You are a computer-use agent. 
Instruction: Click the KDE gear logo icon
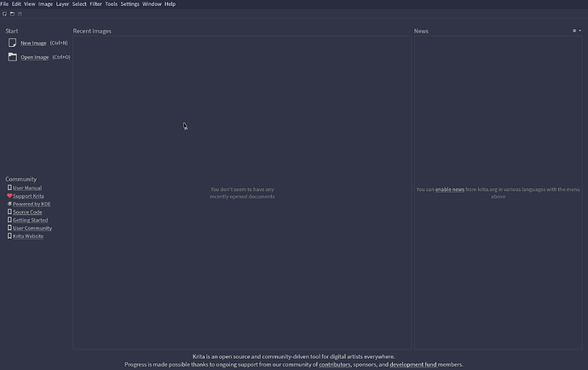pyautogui.click(x=9, y=205)
